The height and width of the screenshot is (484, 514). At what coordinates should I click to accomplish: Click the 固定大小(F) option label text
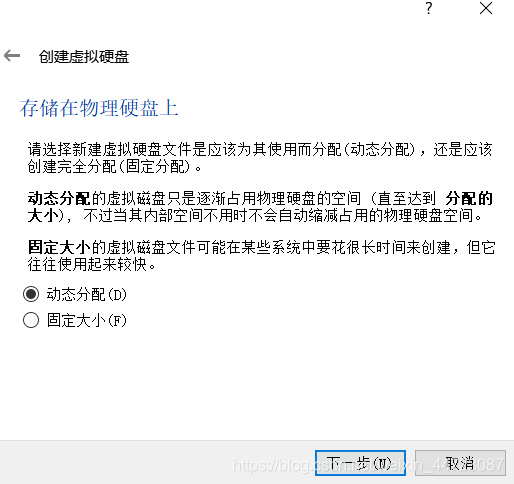[x=87, y=320]
